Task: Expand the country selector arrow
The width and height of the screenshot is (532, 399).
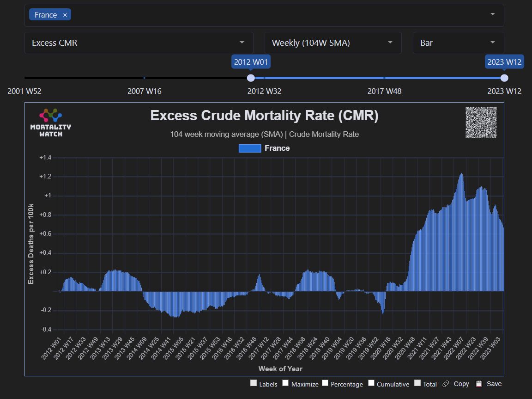Action: click(493, 15)
